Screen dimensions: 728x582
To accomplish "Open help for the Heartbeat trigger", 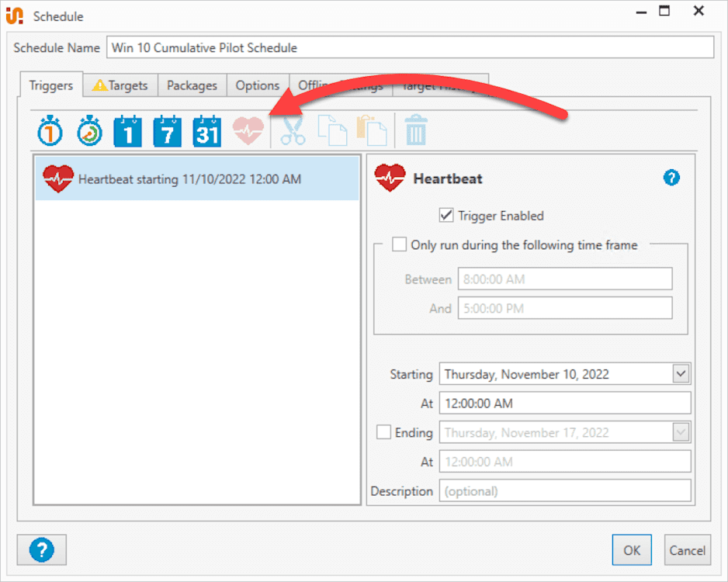I will [x=671, y=178].
